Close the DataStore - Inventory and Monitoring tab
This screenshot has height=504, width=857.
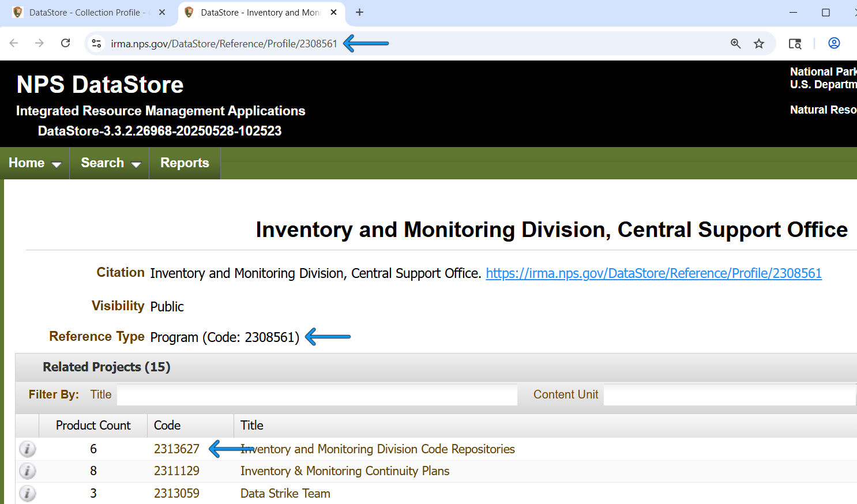(x=333, y=12)
